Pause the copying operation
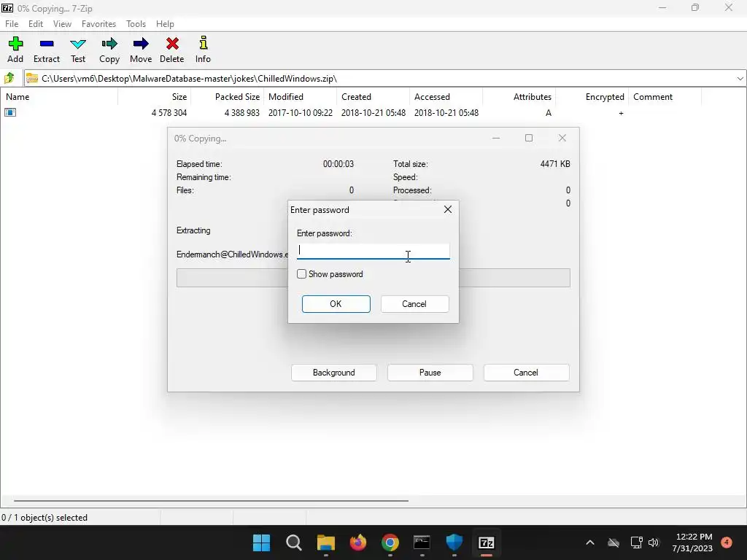Viewport: 747px width, 560px height. coord(430,373)
